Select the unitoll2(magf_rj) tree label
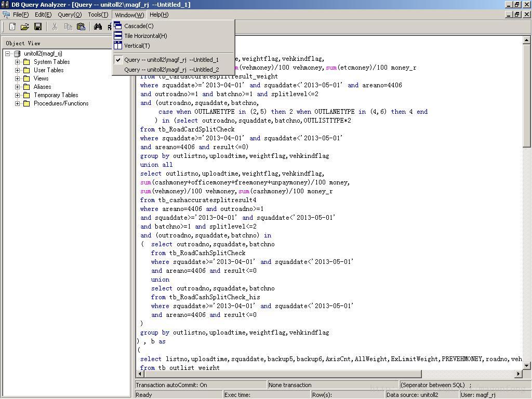The image size is (532, 399). (x=43, y=54)
